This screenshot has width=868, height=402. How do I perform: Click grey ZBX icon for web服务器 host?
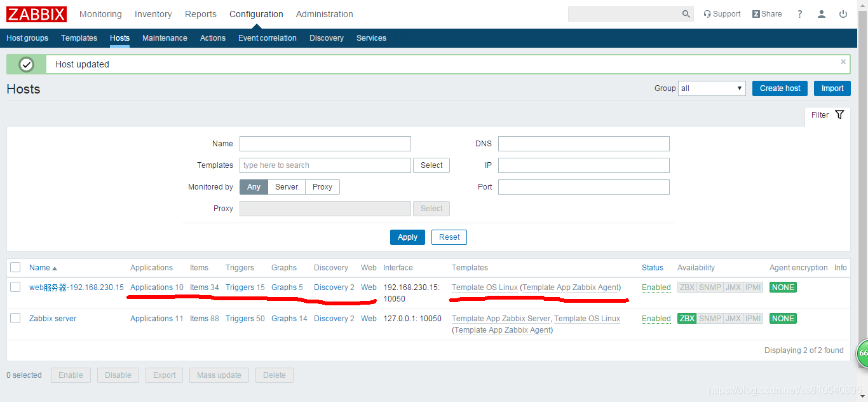[x=687, y=288]
